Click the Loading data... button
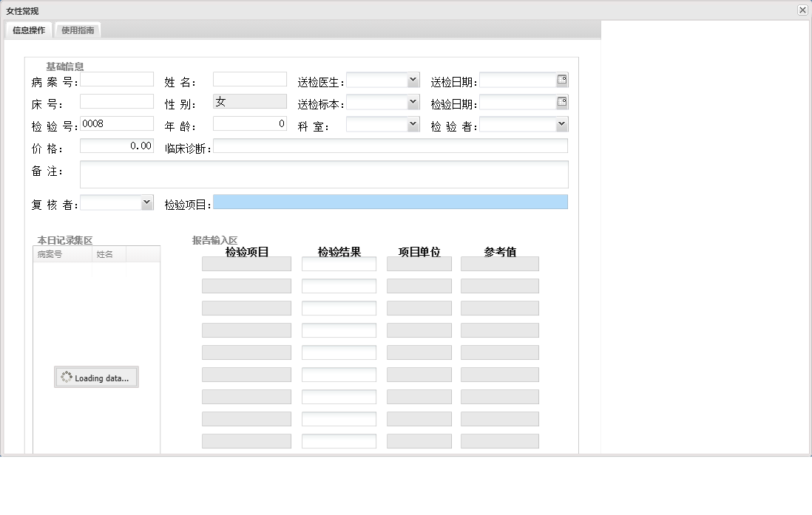This screenshot has height=515, width=812. coord(96,377)
